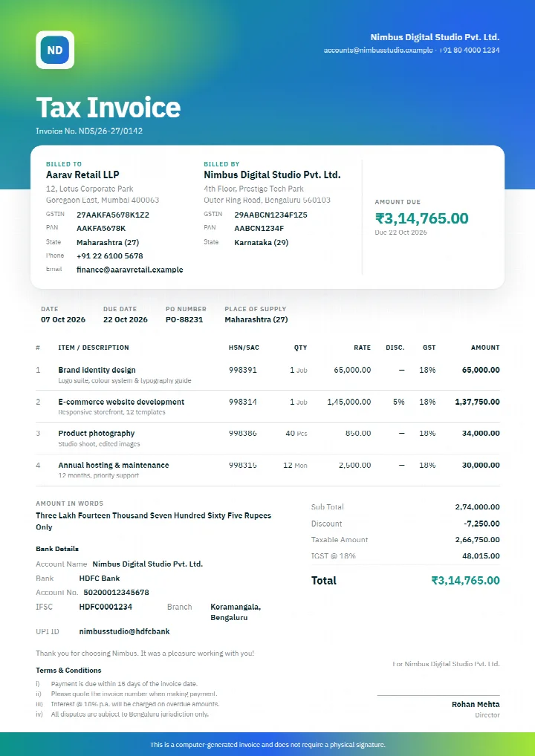
Task: Click the computer-generated invoice footer note
Action: tap(267, 745)
